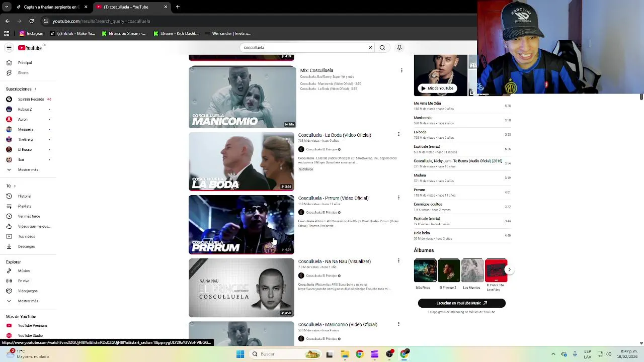The width and height of the screenshot is (644, 362).
Task: Click the YouTube logo
Action: click(x=30, y=48)
